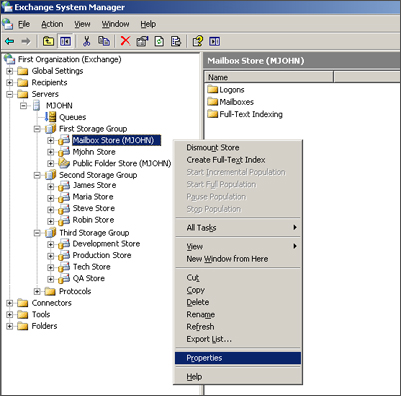Choose Export List... in context menu

click(238, 339)
